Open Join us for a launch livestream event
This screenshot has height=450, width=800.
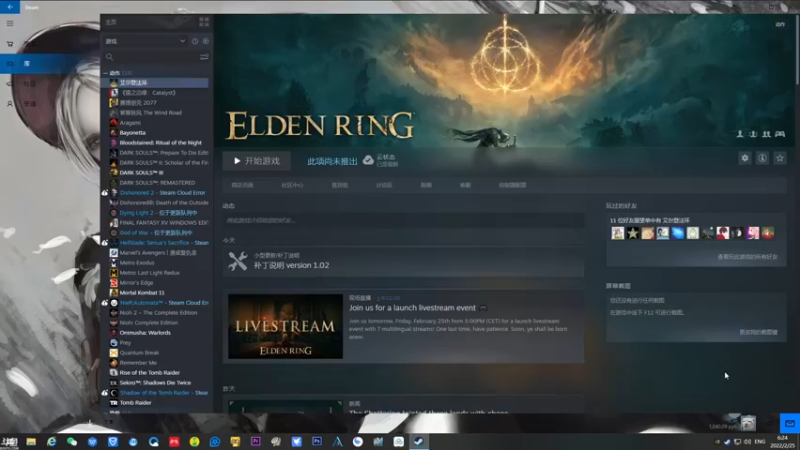pyautogui.click(x=412, y=308)
